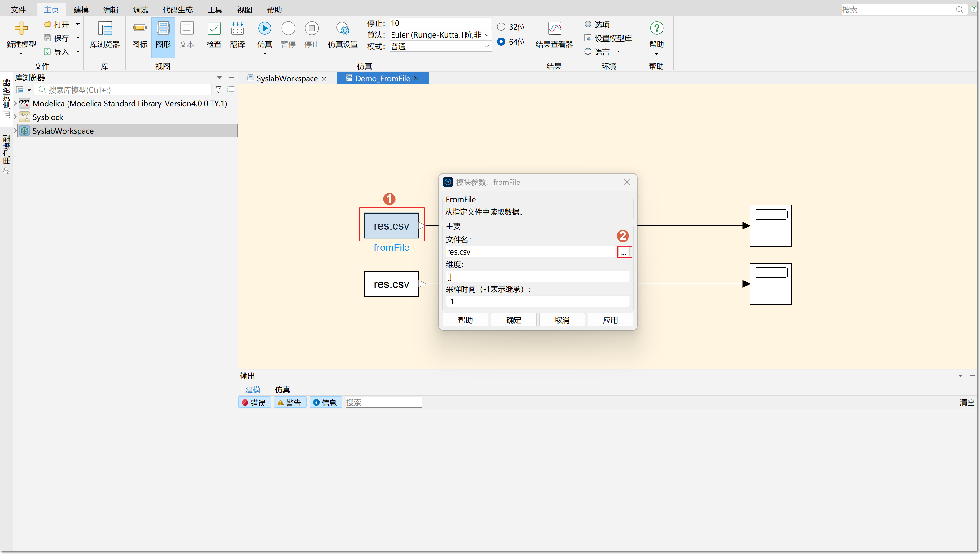Open the 算法 algorithm dropdown
This screenshot has height=554, width=980.
pos(486,35)
